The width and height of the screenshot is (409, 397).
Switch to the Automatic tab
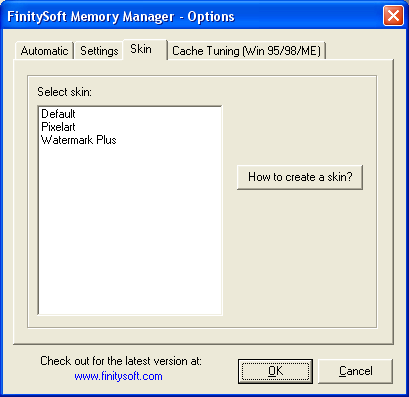click(x=44, y=51)
